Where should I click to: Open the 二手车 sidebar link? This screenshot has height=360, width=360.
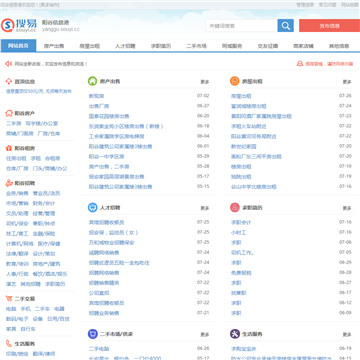point(42,309)
